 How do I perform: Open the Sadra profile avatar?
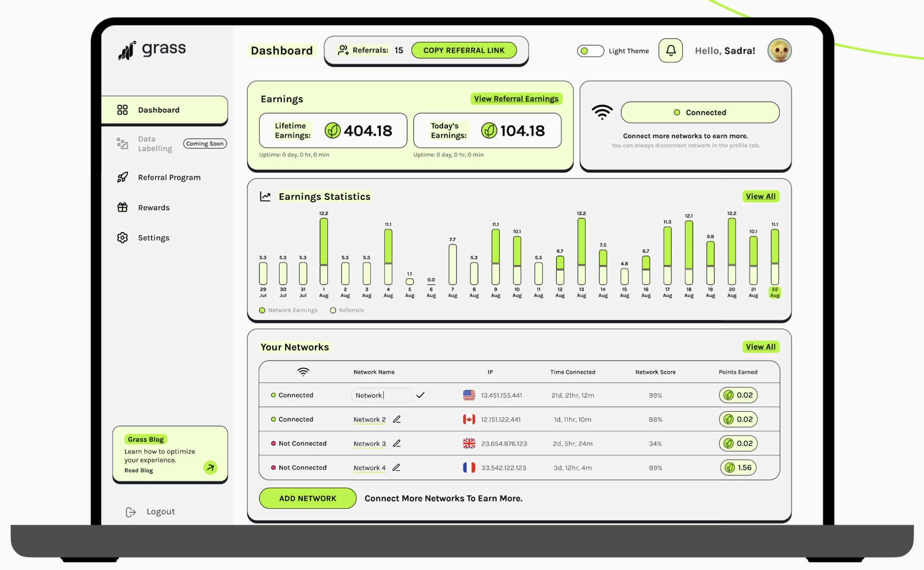pos(779,51)
